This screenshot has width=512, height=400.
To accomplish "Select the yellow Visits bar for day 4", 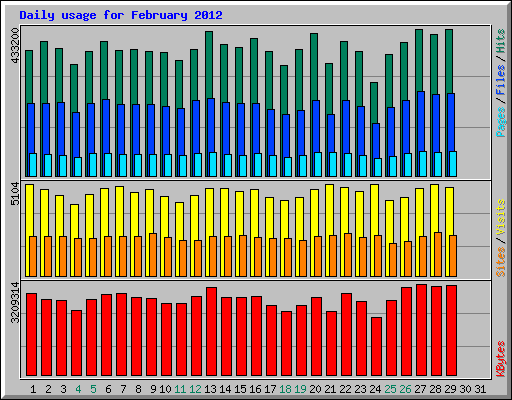I will click(75, 221).
